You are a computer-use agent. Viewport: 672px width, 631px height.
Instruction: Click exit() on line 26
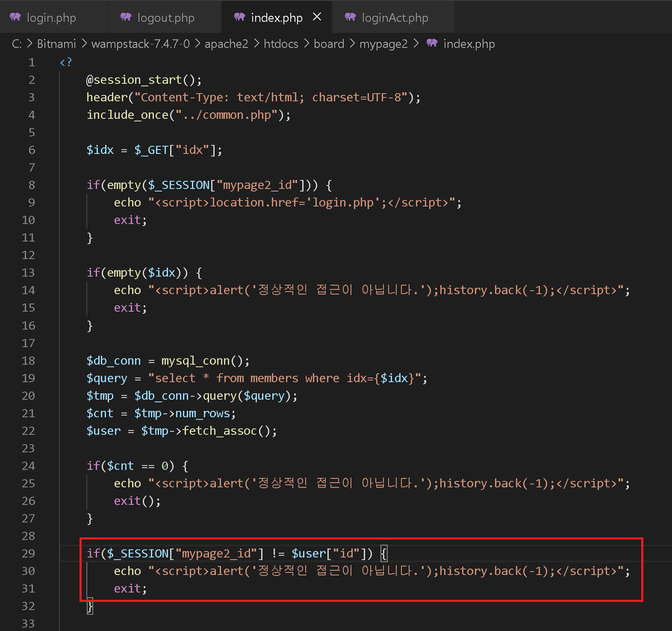click(137, 501)
